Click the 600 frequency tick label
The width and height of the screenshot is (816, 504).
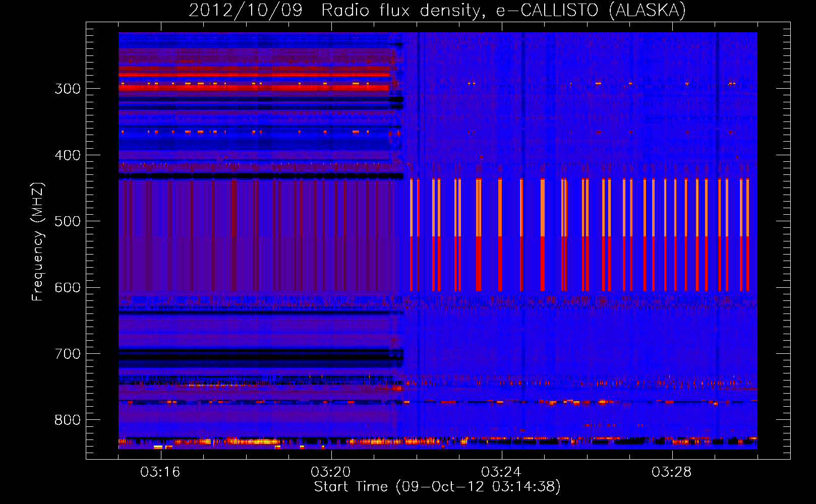(x=68, y=288)
